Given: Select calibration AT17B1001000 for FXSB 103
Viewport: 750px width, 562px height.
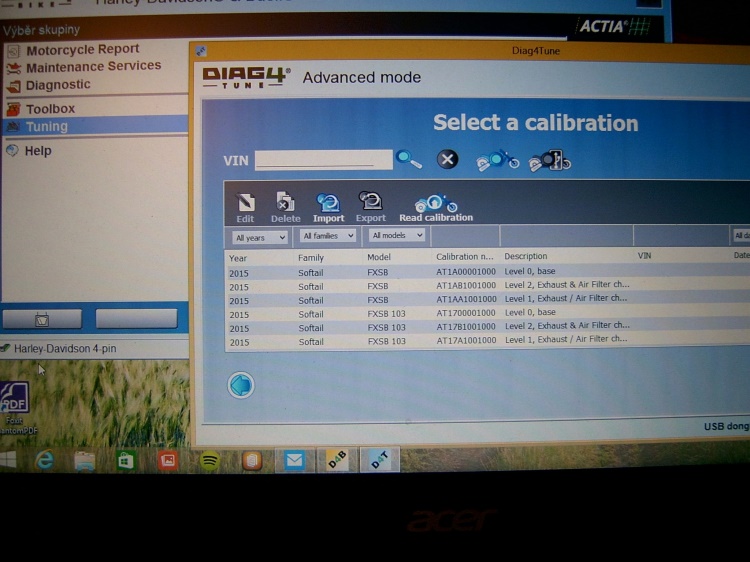Looking at the screenshot, I should [x=466, y=327].
